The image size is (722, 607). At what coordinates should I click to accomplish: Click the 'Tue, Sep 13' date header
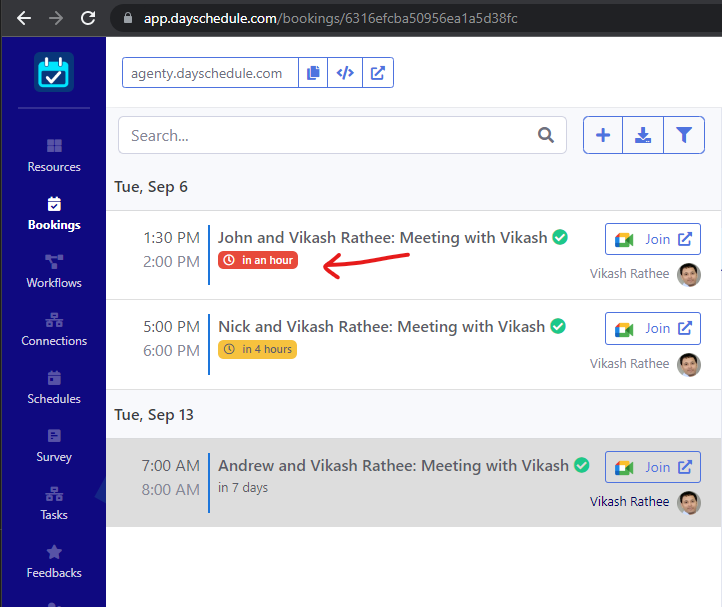tap(154, 414)
